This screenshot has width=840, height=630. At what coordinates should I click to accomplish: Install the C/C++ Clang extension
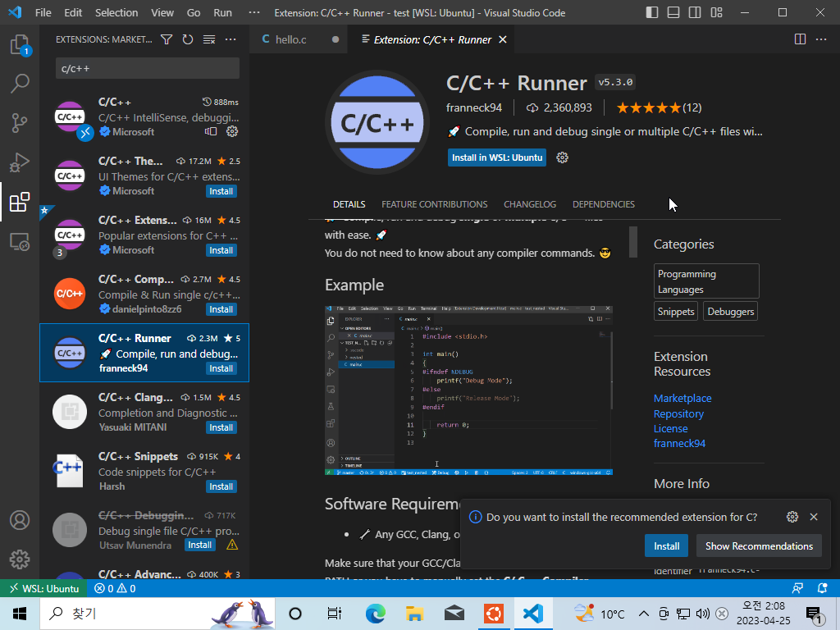coord(221,427)
